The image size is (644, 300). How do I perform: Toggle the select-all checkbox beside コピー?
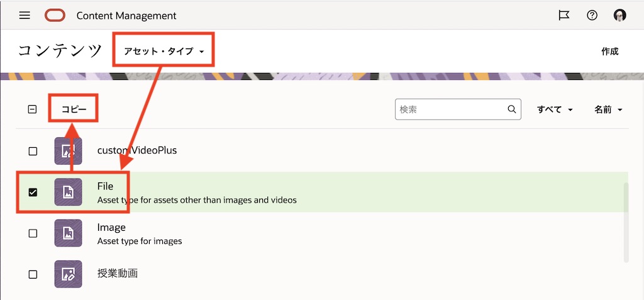33,109
